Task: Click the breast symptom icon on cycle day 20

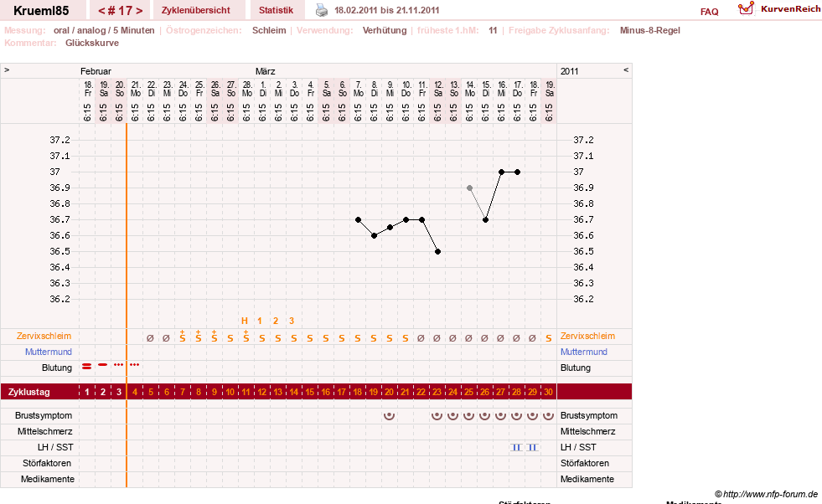Action: click(389, 415)
